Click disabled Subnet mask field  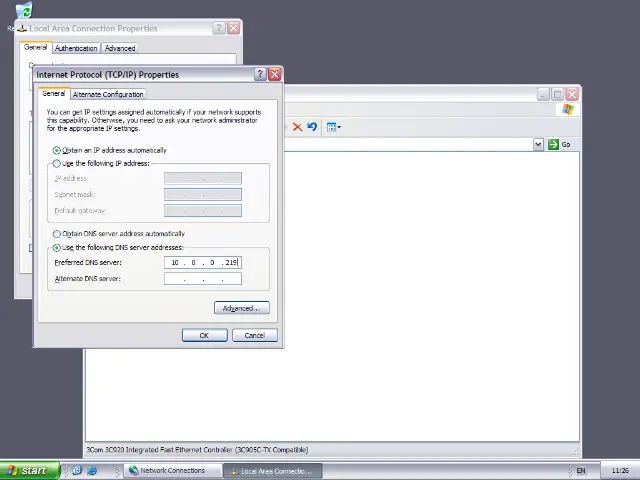click(203, 194)
